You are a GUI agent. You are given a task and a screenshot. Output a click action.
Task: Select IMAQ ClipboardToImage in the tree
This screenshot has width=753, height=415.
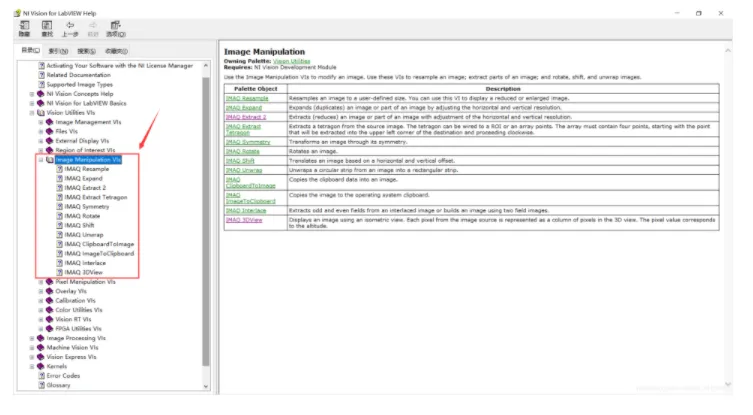[99, 244]
